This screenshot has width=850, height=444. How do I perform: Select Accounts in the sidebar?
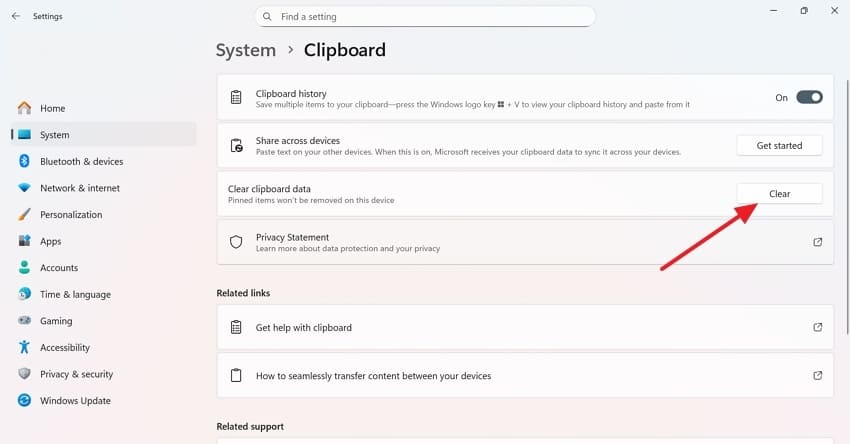click(x=59, y=267)
